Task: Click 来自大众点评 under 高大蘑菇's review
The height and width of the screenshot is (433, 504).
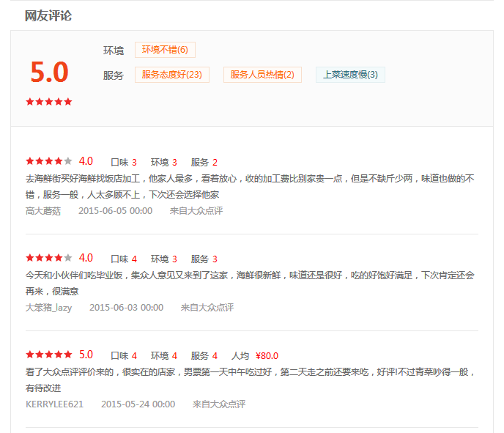Action: coord(196,211)
